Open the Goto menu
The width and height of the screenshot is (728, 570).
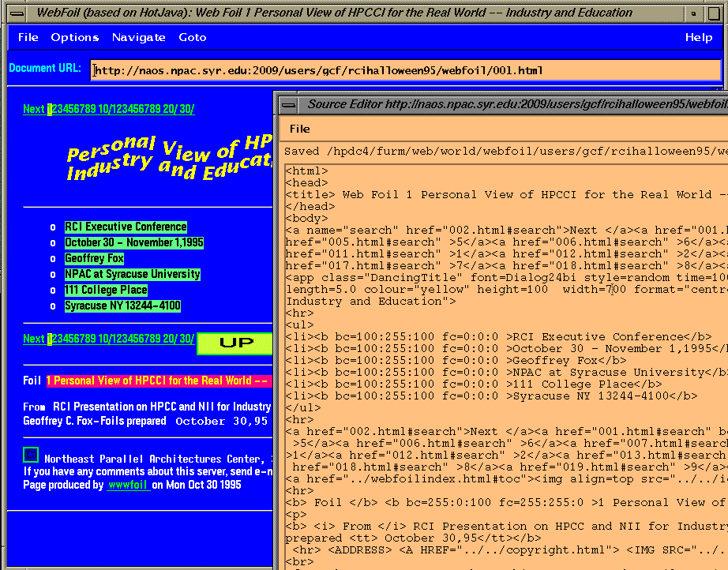[x=192, y=37]
